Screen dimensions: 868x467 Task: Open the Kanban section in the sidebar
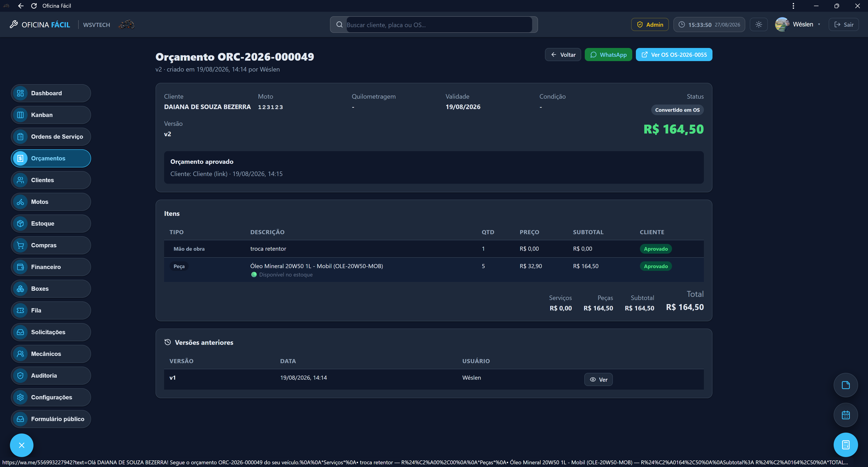(x=51, y=115)
